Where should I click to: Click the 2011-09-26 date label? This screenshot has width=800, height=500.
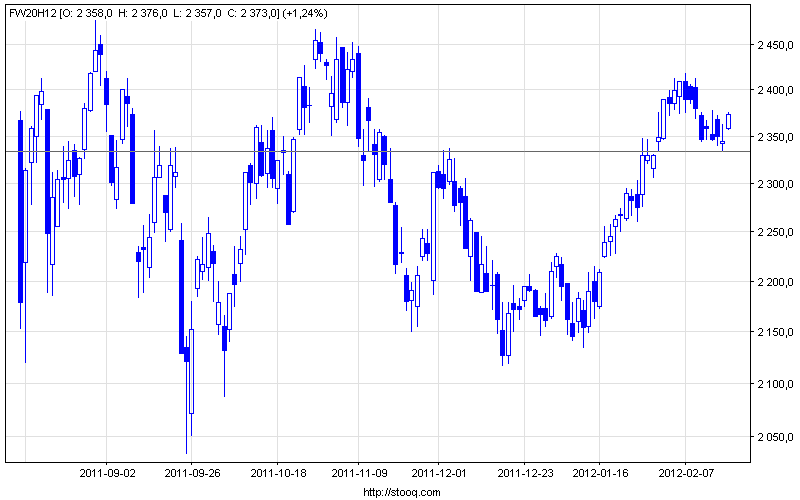tap(192, 473)
